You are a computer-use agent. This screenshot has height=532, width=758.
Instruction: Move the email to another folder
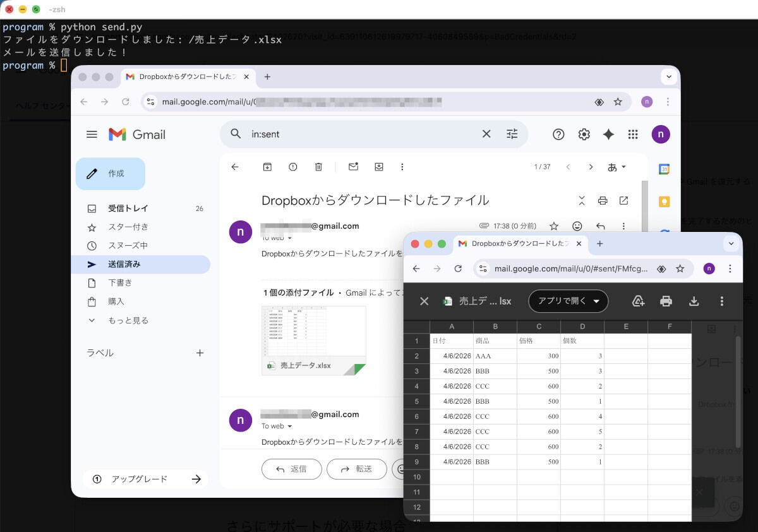378,166
